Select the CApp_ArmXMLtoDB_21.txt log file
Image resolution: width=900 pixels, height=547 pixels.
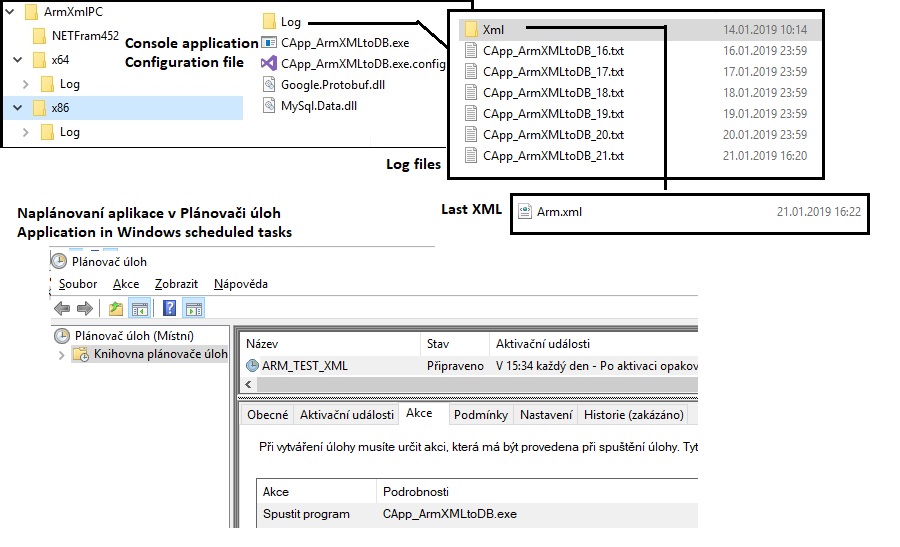[x=552, y=156]
